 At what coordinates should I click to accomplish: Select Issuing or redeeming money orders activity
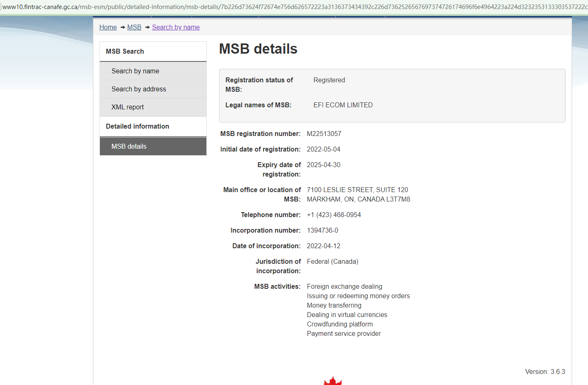pos(358,296)
